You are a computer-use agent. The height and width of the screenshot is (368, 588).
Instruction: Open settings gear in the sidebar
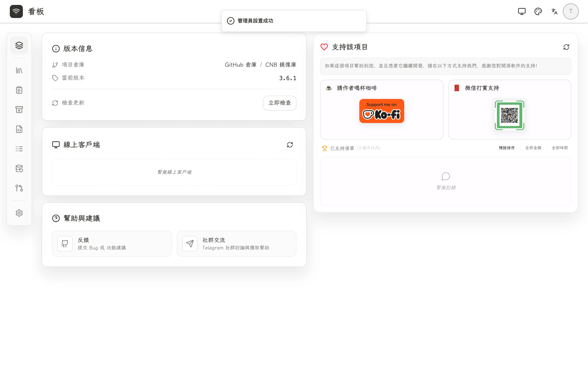pyautogui.click(x=19, y=213)
